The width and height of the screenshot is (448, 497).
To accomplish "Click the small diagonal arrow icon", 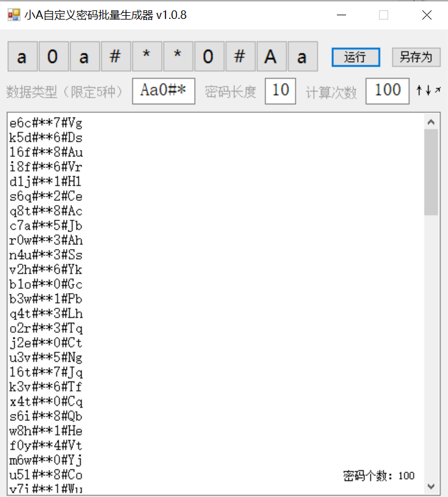I will 438,90.
